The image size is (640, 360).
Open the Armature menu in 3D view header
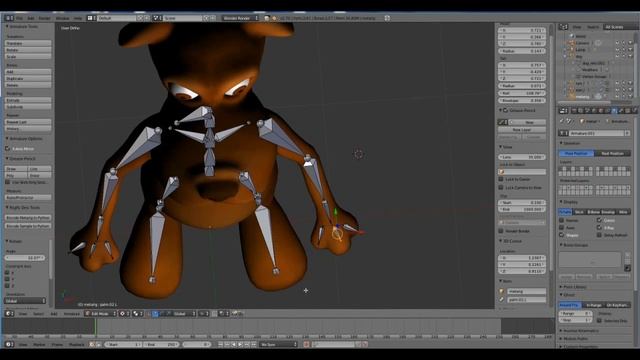[x=71, y=314]
